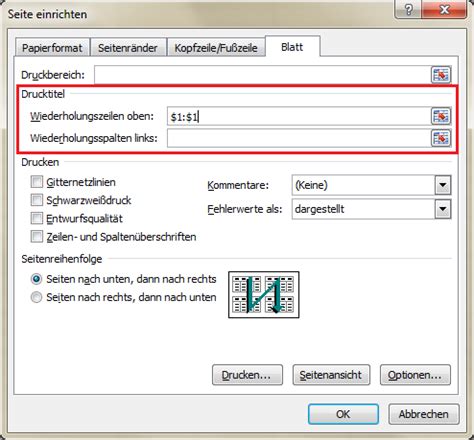Click the help question mark button
Viewport: 474px width, 440px height.
click(x=408, y=10)
